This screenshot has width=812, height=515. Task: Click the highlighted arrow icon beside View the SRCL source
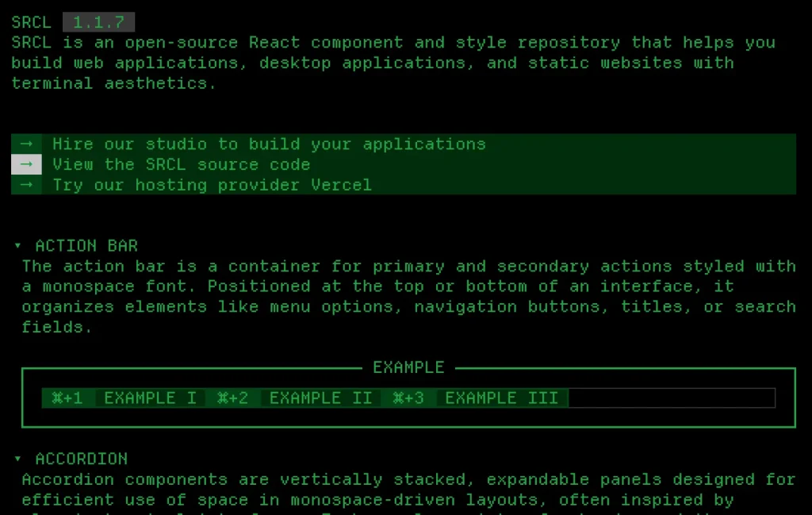pos(26,164)
